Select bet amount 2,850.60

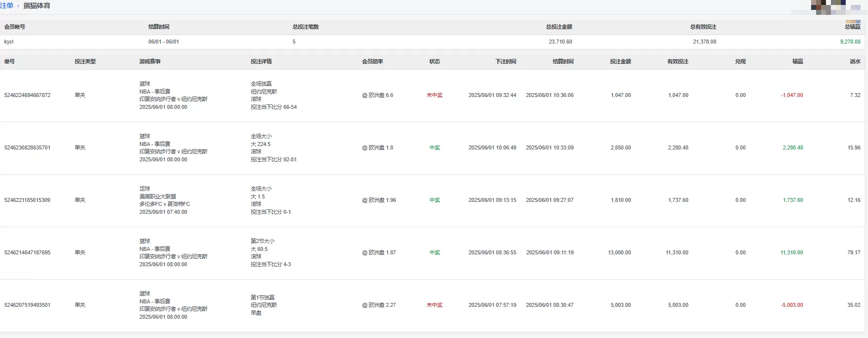621,147
